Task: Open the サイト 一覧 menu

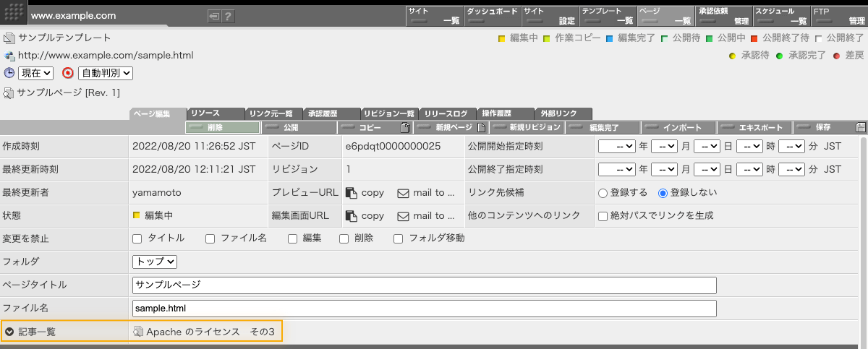Action: 434,16
